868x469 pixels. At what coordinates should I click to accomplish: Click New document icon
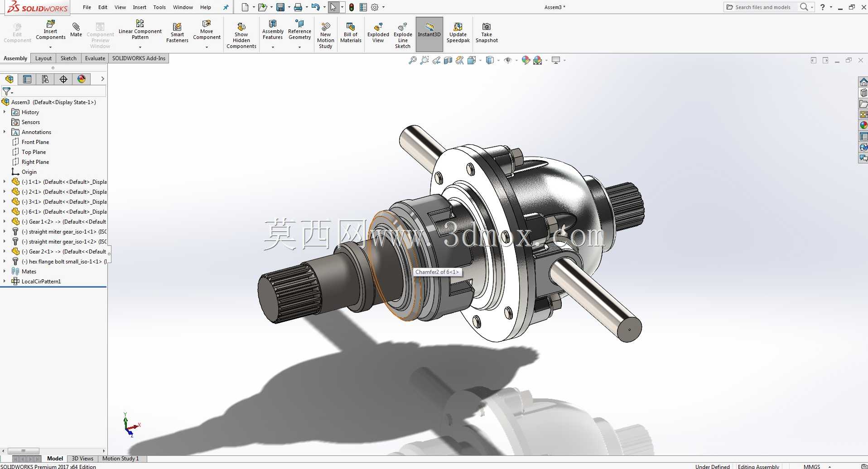pyautogui.click(x=245, y=7)
